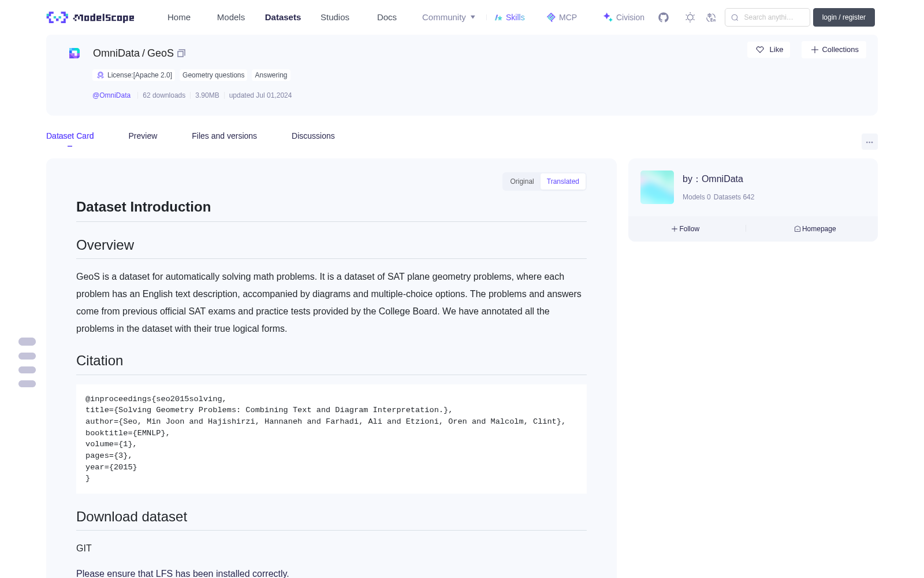Click the '3.90MB' size text
924x578 pixels.
(x=207, y=95)
